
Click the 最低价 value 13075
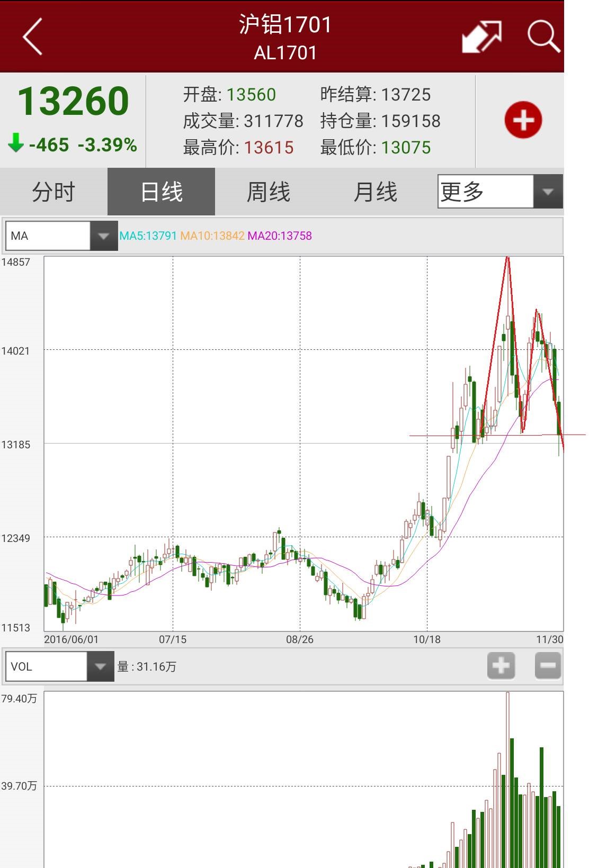(406, 148)
